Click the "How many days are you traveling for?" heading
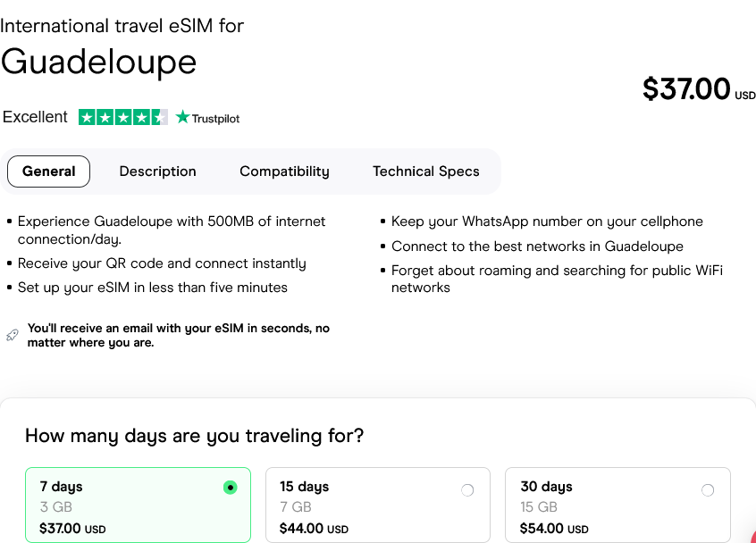This screenshot has width=756, height=543. (194, 436)
